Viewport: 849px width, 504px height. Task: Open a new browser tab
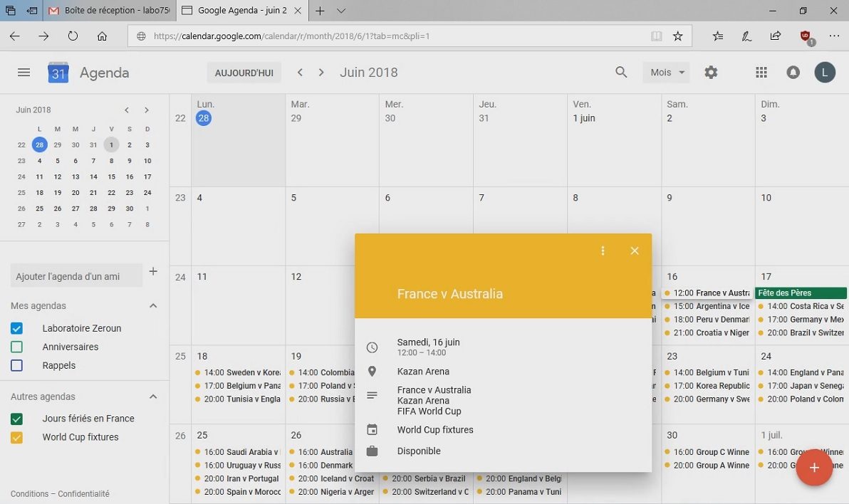point(320,11)
